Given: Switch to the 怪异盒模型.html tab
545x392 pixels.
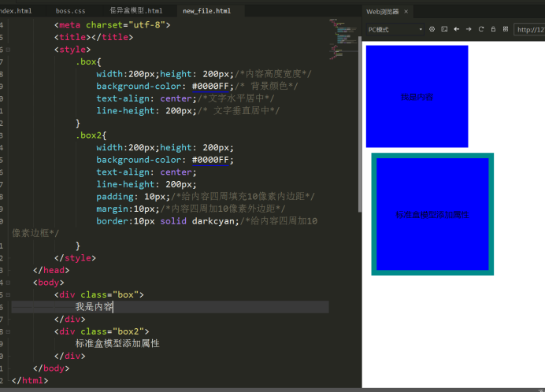Looking at the screenshot, I should click(136, 11).
